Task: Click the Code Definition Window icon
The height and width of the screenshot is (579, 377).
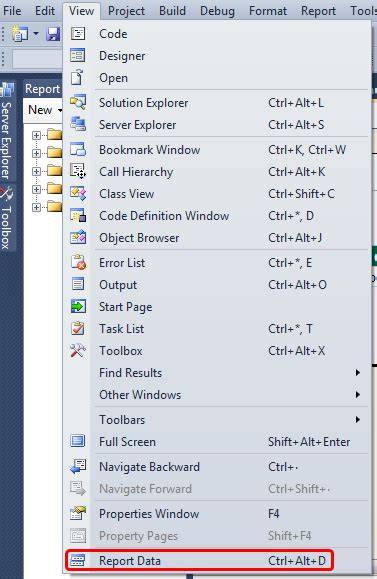Action: pos(78,215)
